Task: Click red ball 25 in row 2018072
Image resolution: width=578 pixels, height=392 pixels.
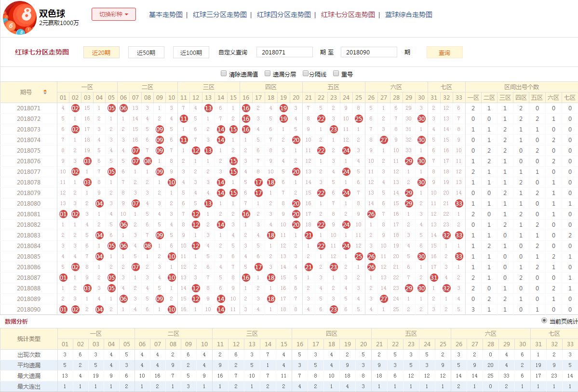Action: (359, 119)
